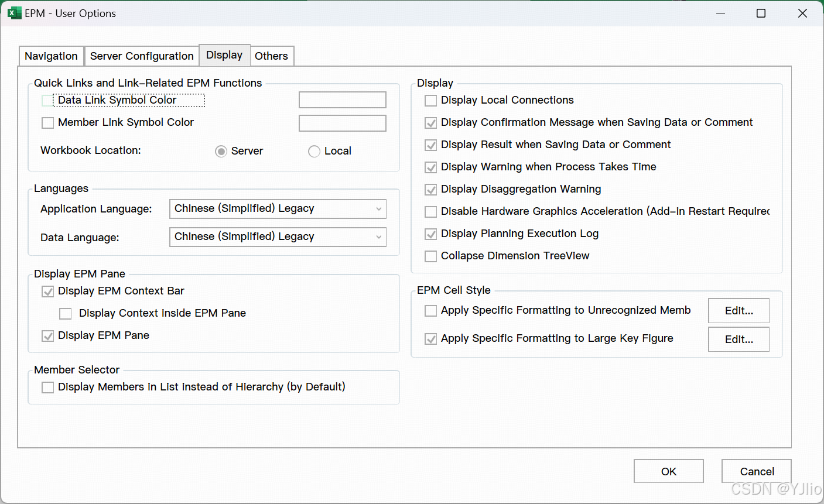Screen dimensions: 824x504
Task: Maximize the User Options window
Action: point(761,13)
